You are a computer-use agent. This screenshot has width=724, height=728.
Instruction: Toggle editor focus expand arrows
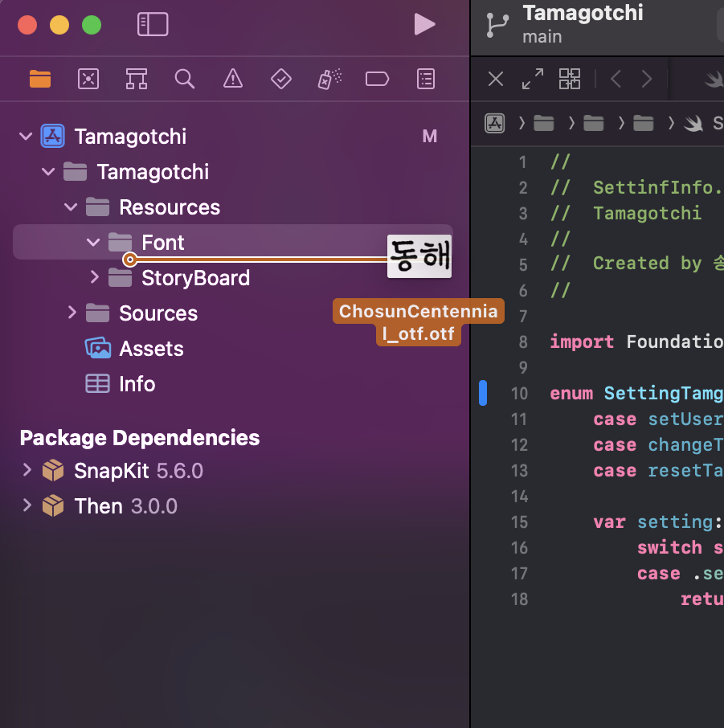(532, 79)
